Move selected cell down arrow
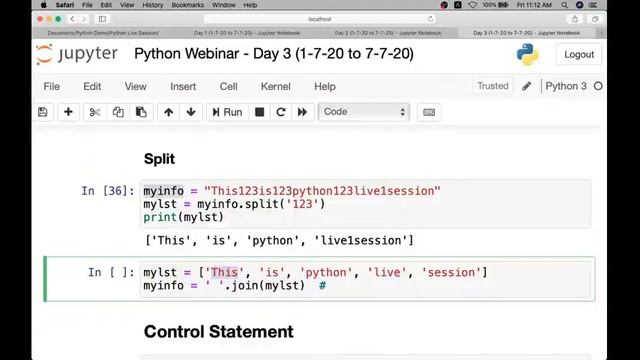 pos(191,112)
